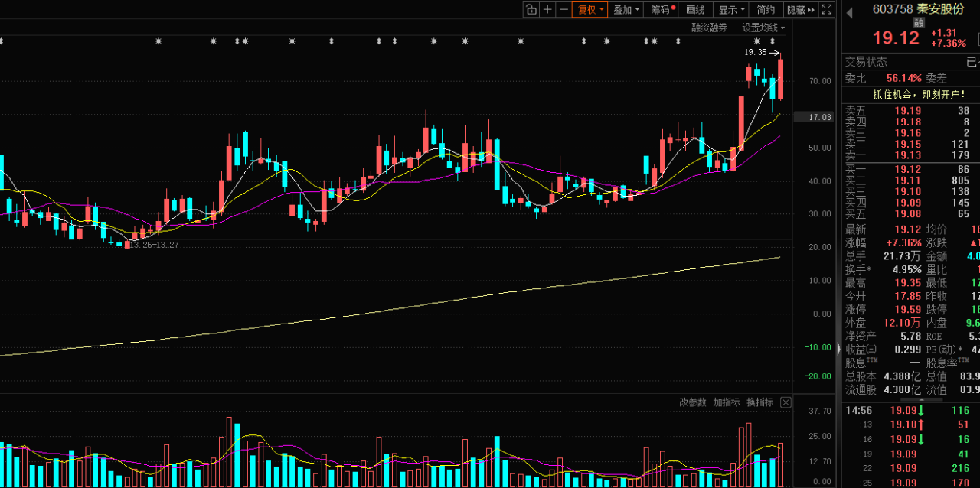
Task: Click the 涨幅 +7.36% value
Action: click(904, 242)
